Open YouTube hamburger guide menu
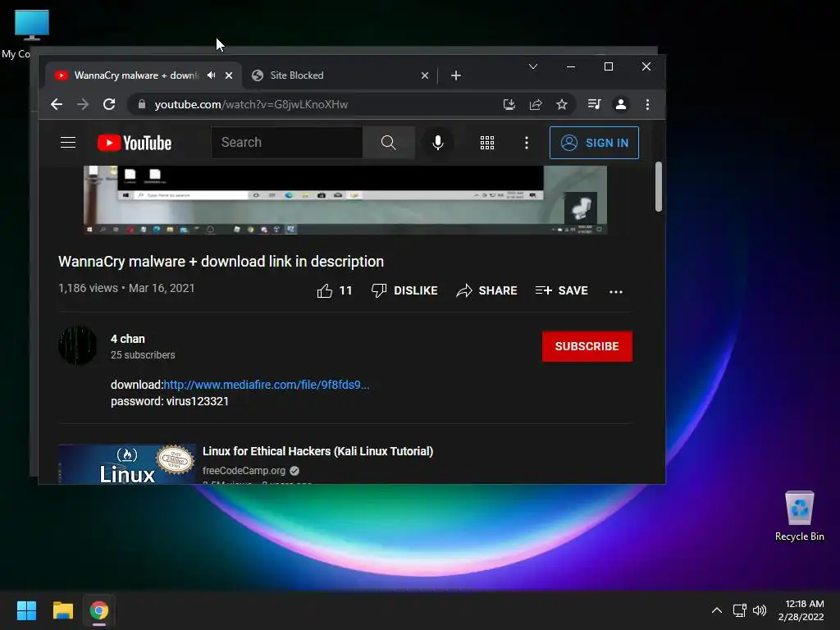The image size is (840, 630). click(x=68, y=143)
